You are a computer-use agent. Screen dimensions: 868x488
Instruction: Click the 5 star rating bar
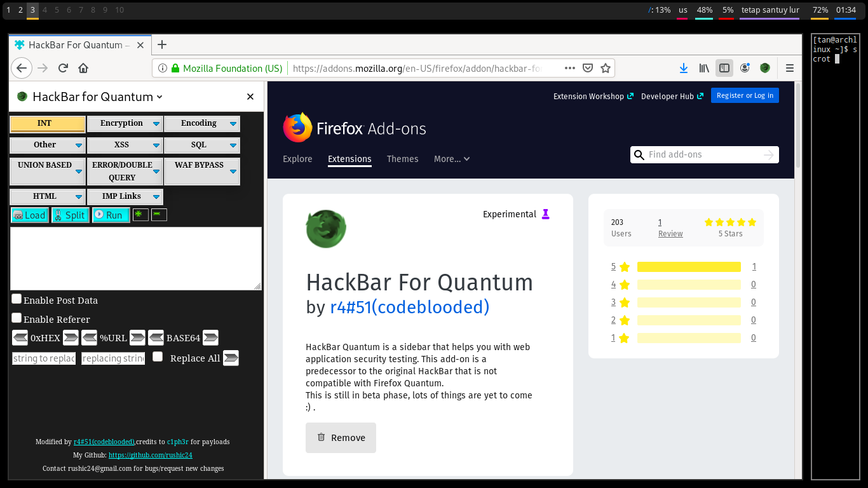coord(689,267)
